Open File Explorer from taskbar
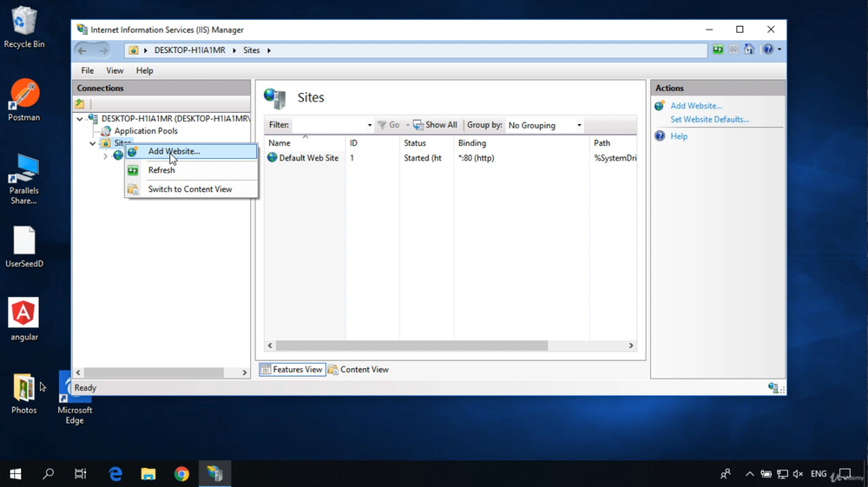 (x=148, y=474)
